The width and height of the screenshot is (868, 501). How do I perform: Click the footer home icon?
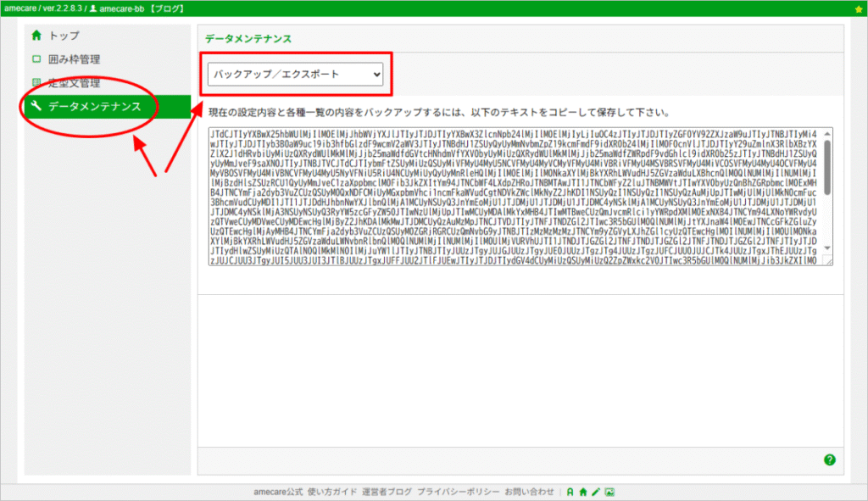coord(583,492)
